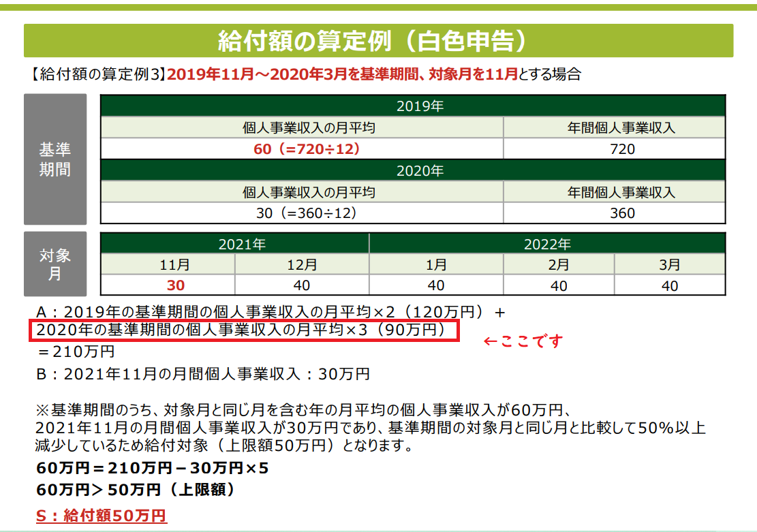Screen dimensions: 757x532
Task: Click the gray 対象月 label box
Action: pos(55,264)
